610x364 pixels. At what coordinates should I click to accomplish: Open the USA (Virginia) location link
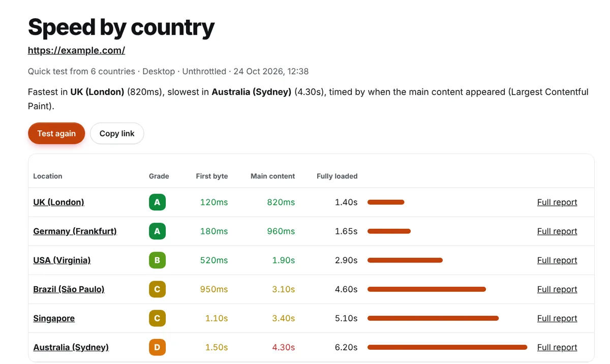click(62, 260)
